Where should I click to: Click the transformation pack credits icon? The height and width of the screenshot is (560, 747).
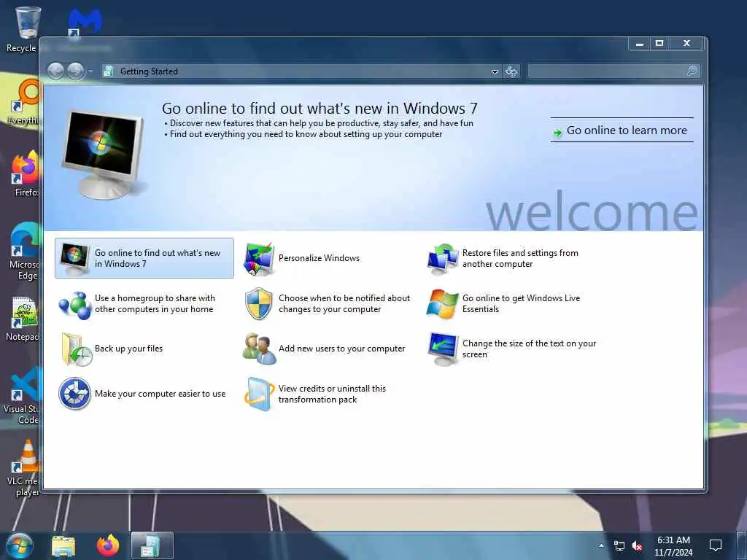[259, 394]
